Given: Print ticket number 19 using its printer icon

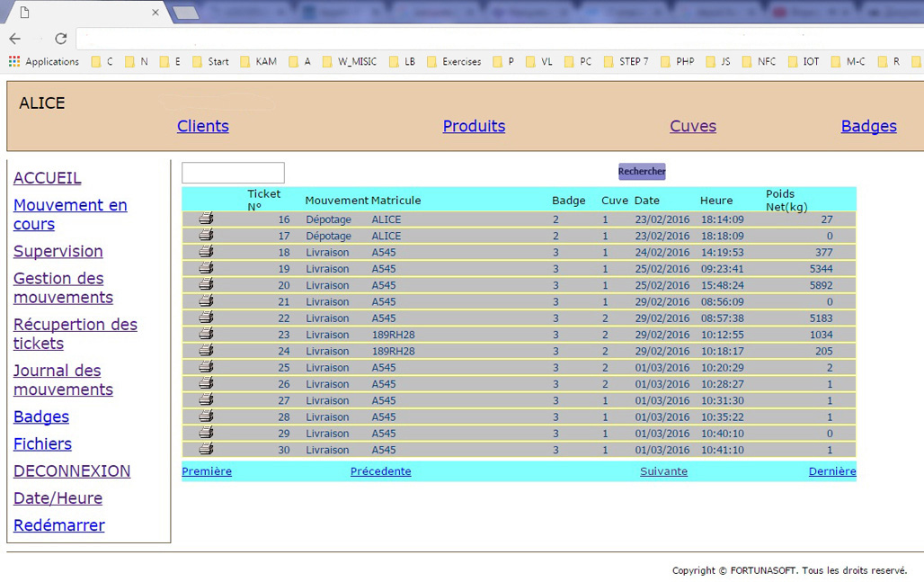Looking at the screenshot, I should pyautogui.click(x=206, y=268).
